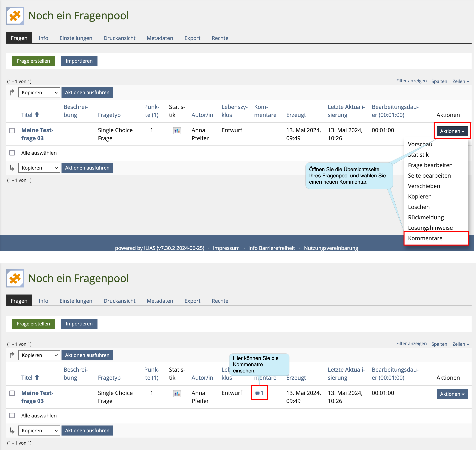The width and height of the screenshot is (476, 450).
Task: Choose Kommentare from the Aktionen menu
Action: coord(436,238)
